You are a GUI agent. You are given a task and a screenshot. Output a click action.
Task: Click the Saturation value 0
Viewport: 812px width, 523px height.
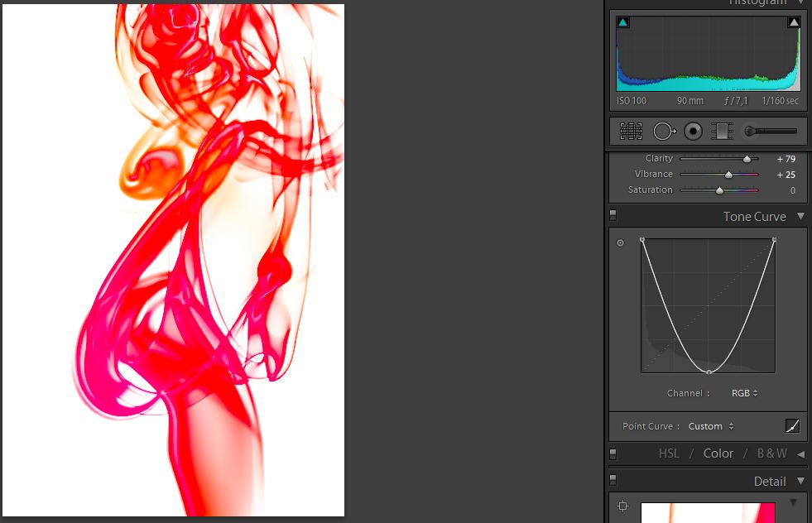tap(793, 190)
